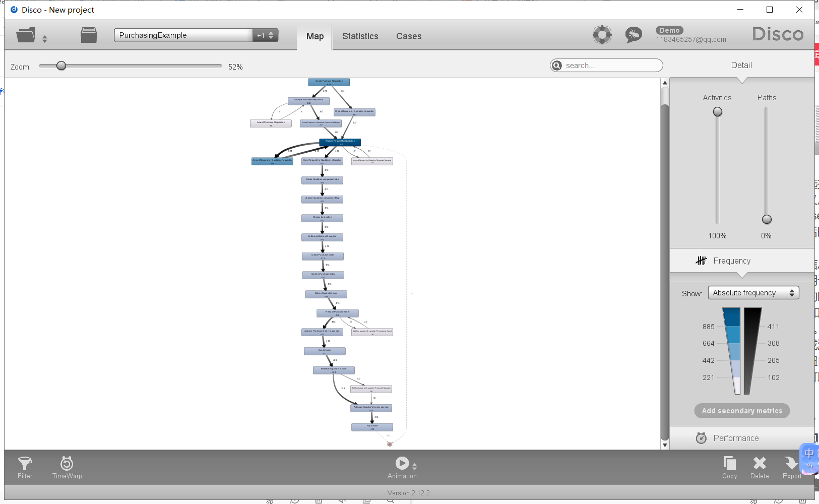
Task: Open Disco help via lifesaver icon
Action: point(602,34)
